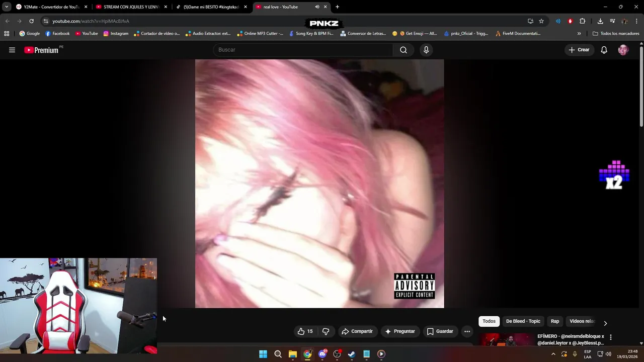Open more actions three-dot menu under video
The width and height of the screenshot is (644, 362).
click(467, 331)
